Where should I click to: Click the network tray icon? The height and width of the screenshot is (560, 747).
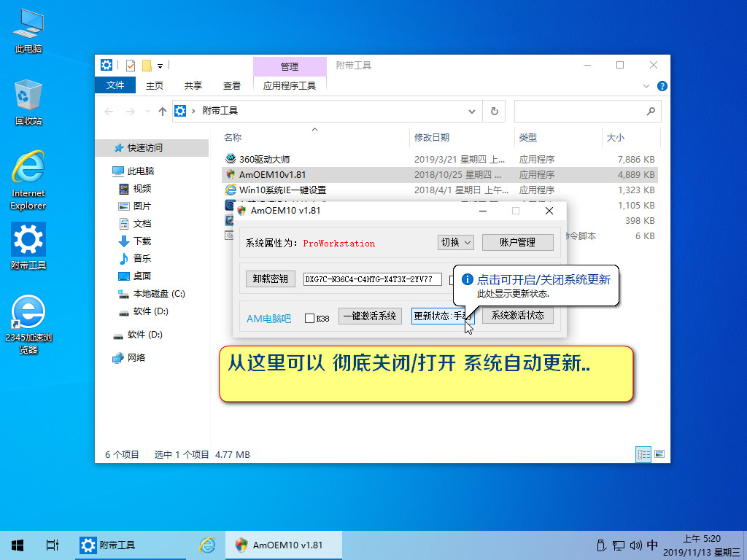(619, 545)
